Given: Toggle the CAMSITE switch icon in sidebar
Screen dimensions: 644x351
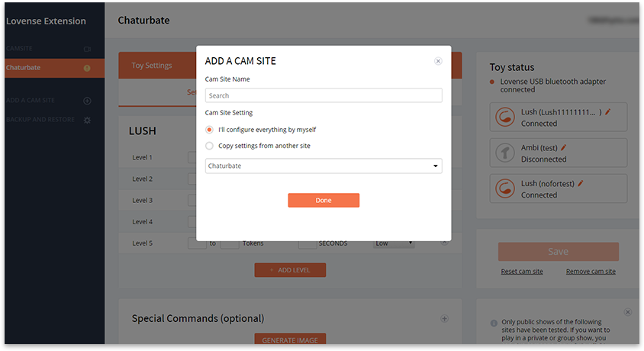Looking at the screenshot, I should point(87,49).
